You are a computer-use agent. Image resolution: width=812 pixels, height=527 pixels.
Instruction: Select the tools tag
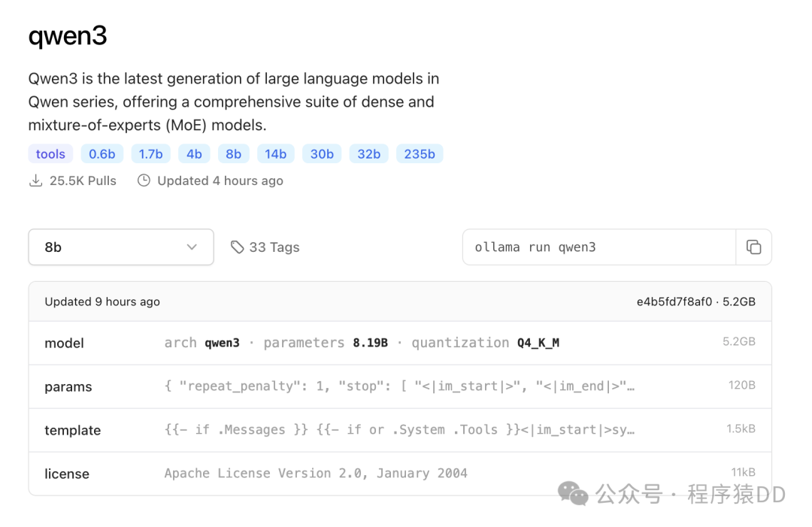coord(50,154)
